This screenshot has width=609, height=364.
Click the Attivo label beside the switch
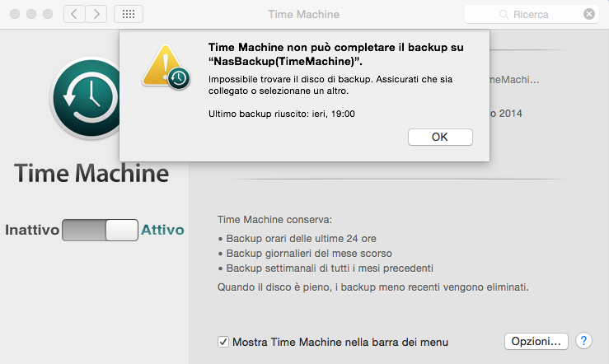[162, 230]
